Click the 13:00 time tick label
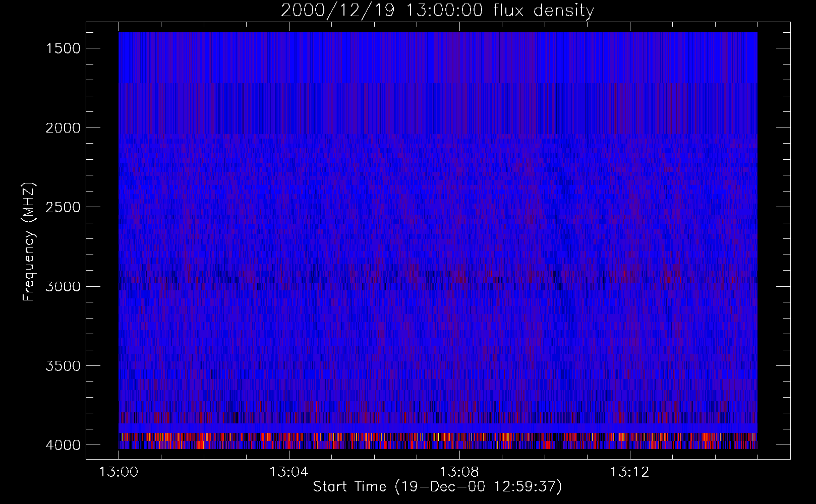 pos(119,472)
